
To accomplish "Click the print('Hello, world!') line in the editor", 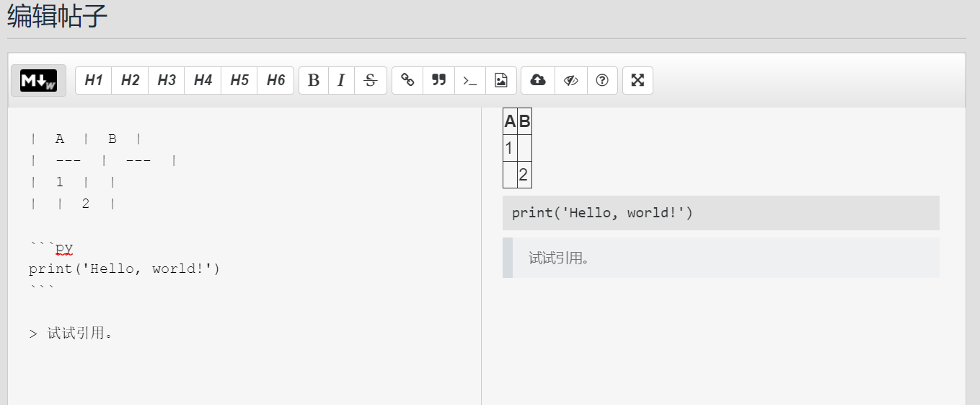I will click(x=124, y=269).
